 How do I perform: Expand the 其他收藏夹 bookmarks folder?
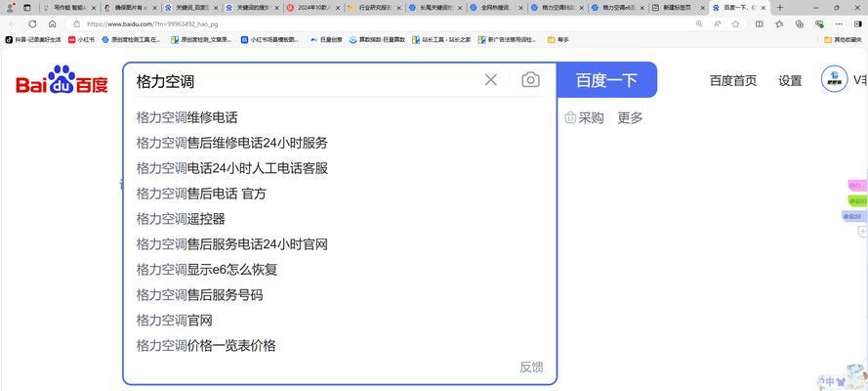[843, 40]
